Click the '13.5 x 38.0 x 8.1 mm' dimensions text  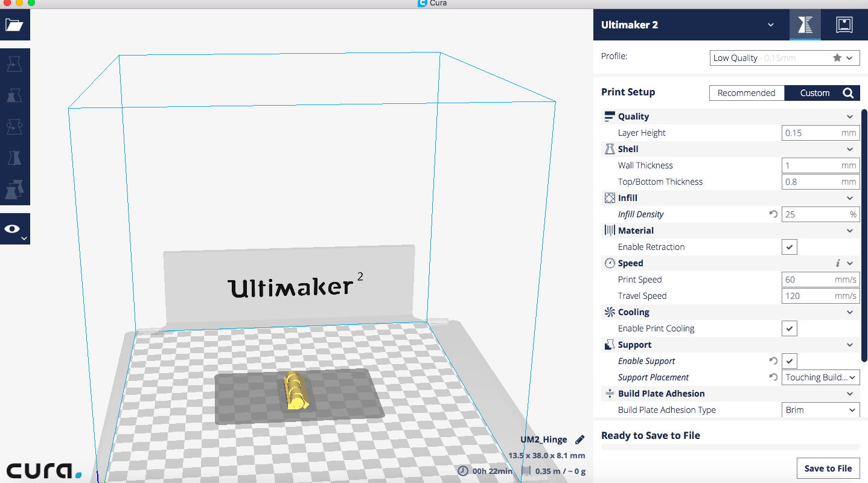(x=547, y=456)
